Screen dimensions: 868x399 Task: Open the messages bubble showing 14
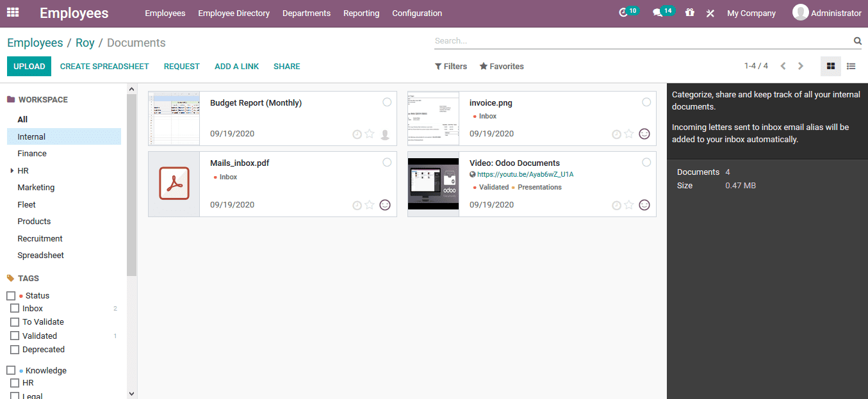coord(660,13)
